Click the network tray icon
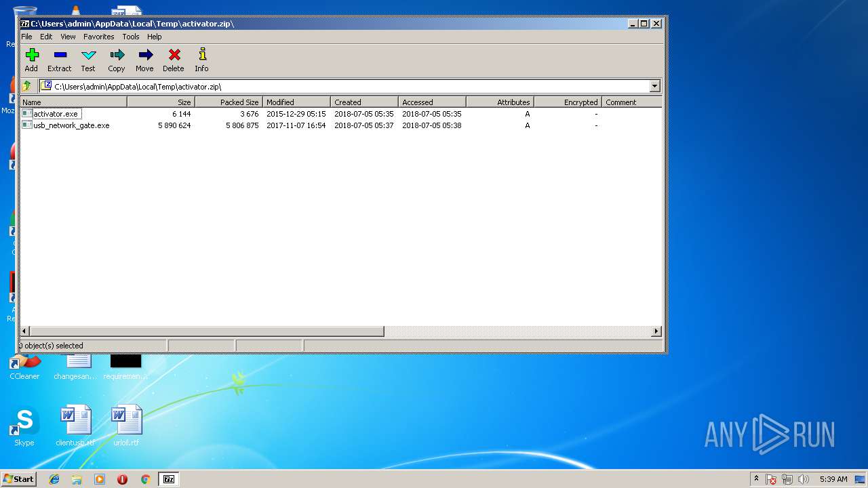868x488 pixels. [x=787, y=479]
